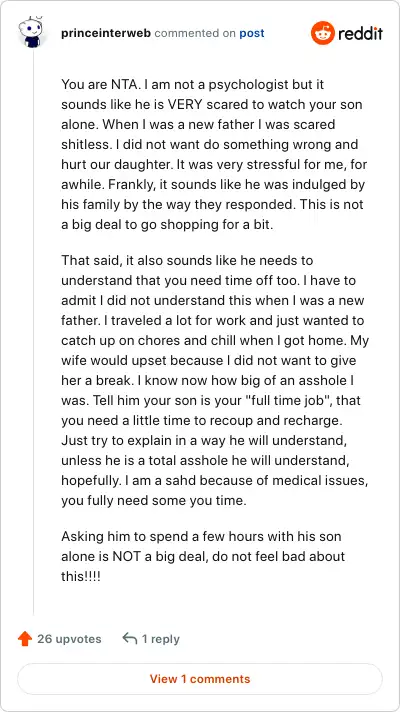
Task: Click the paragraph starting "Asking him to spend"
Action: tap(203, 556)
